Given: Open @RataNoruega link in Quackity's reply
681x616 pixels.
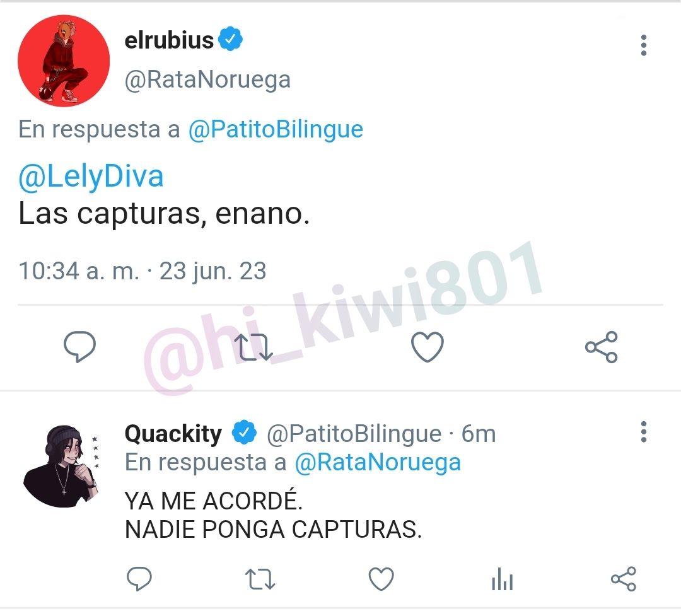Looking at the screenshot, I should [x=378, y=462].
